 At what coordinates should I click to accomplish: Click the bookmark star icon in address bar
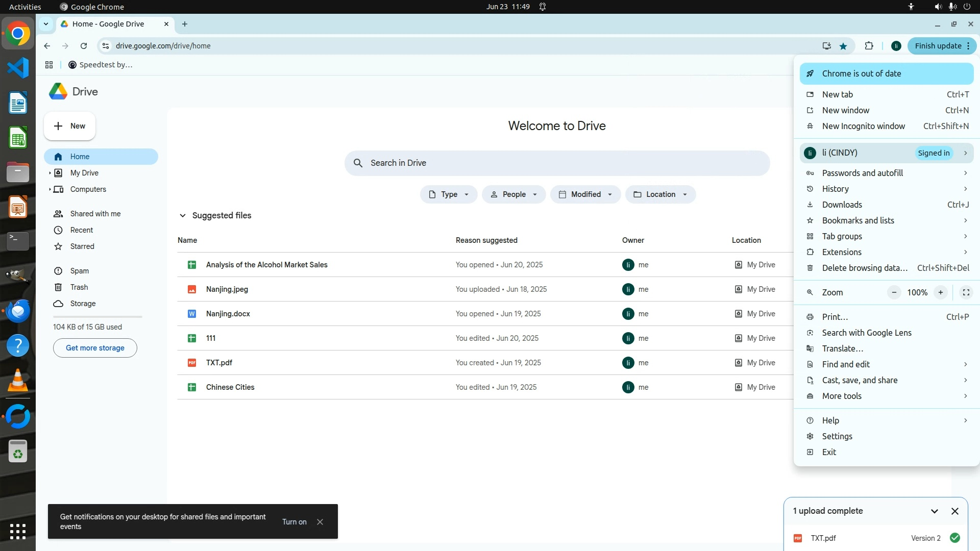click(843, 46)
